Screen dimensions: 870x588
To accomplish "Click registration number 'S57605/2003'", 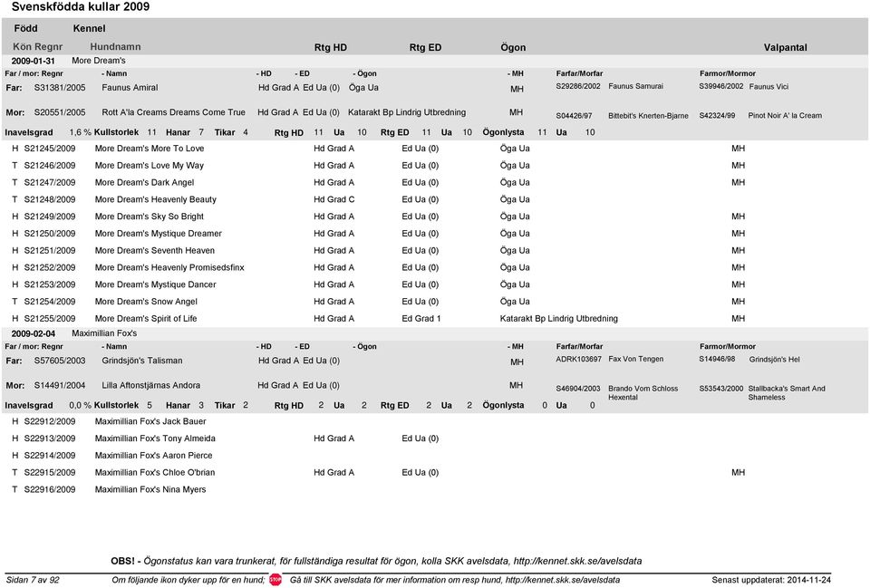I will [x=60, y=361].
